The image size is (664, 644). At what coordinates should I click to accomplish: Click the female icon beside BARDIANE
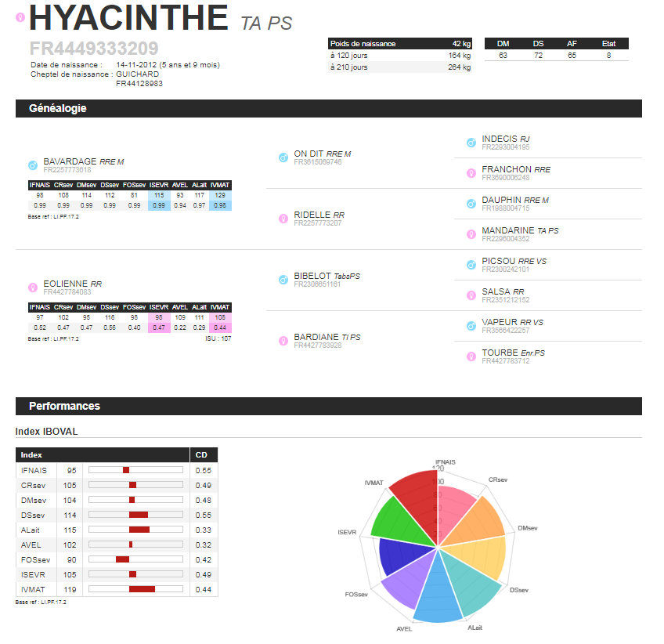[x=283, y=341]
